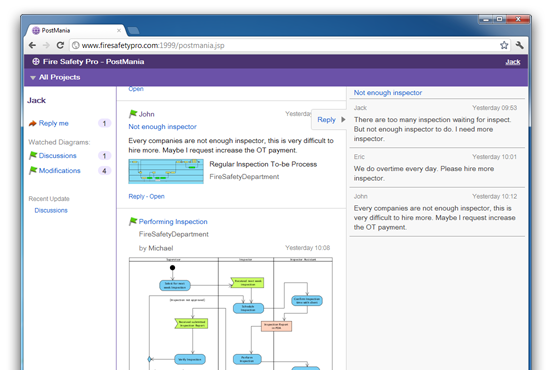
Task: Click FireSafetyDepartment under Regular Inspection process
Action: coord(244,177)
